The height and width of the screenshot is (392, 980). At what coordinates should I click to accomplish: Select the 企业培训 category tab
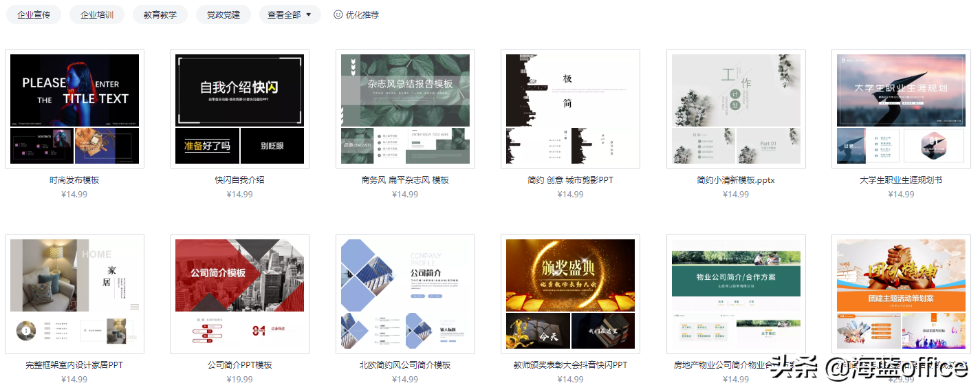pyautogui.click(x=97, y=14)
